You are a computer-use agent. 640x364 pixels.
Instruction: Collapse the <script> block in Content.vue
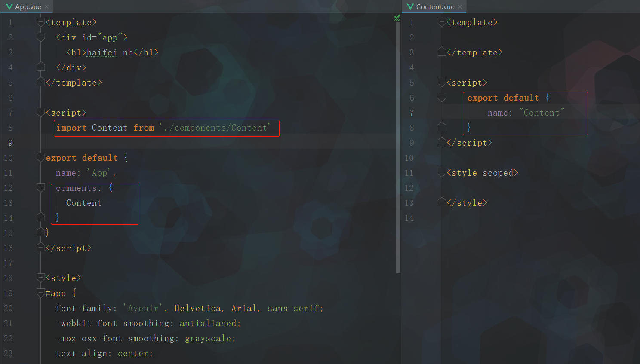[442, 82]
